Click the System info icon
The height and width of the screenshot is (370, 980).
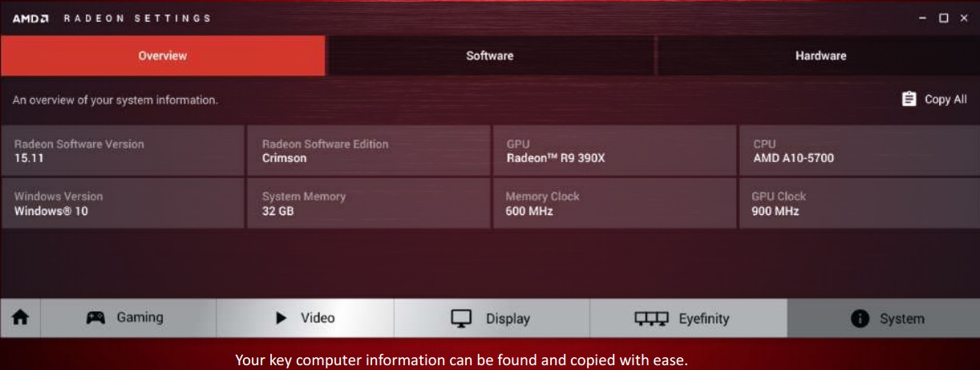click(862, 319)
